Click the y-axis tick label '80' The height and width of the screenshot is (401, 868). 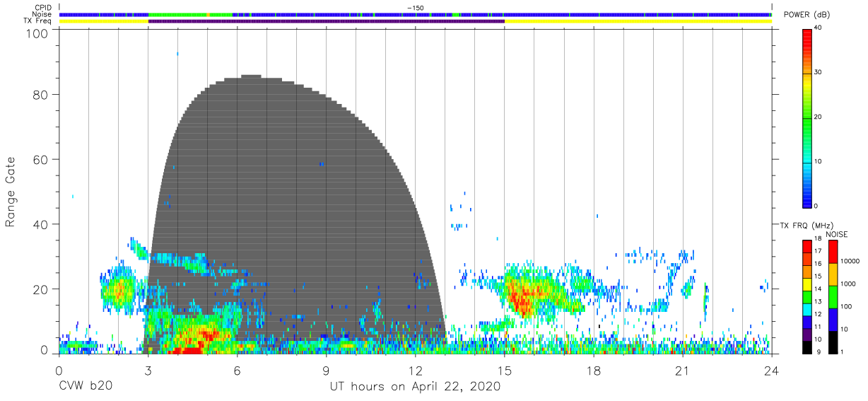42,94
